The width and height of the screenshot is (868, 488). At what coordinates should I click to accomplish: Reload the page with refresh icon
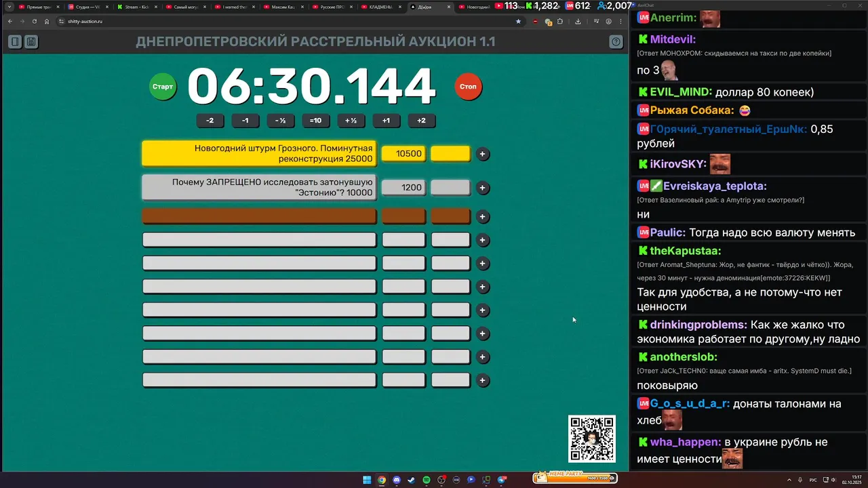tap(35, 21)
